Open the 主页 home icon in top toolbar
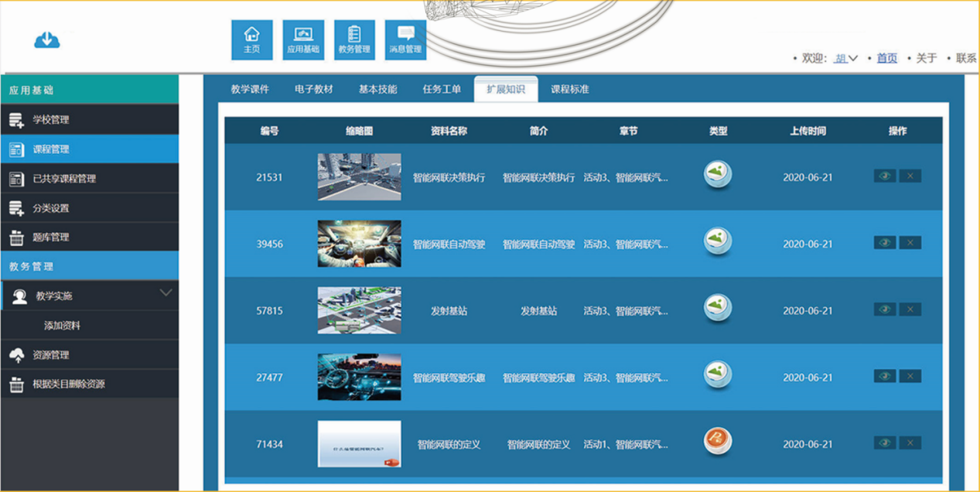 pos(251,38)
